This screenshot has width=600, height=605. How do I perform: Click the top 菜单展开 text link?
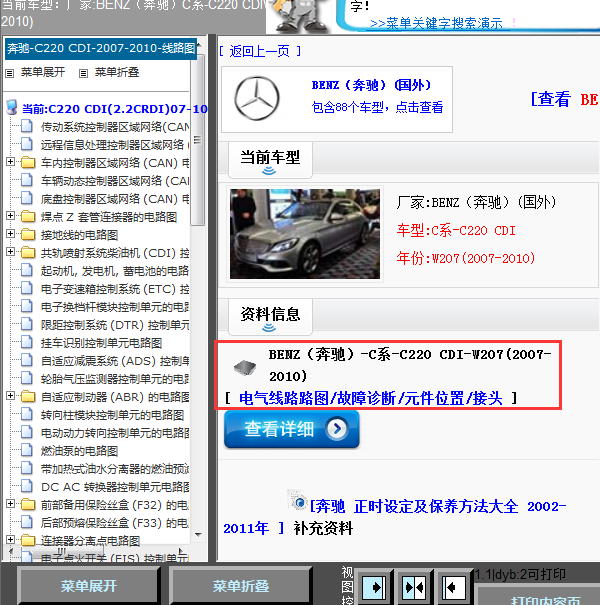(43, 72)
